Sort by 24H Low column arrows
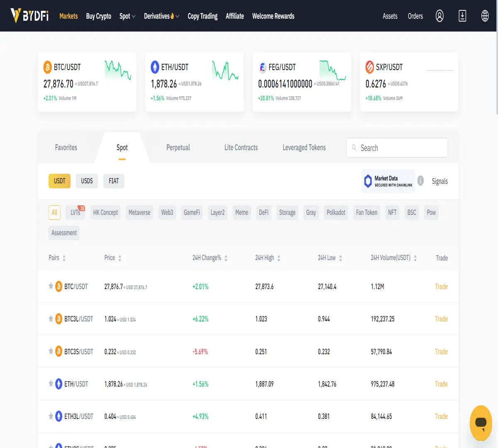Image resolution: width=498 pixels, height=448 pixels. point(340,258)
